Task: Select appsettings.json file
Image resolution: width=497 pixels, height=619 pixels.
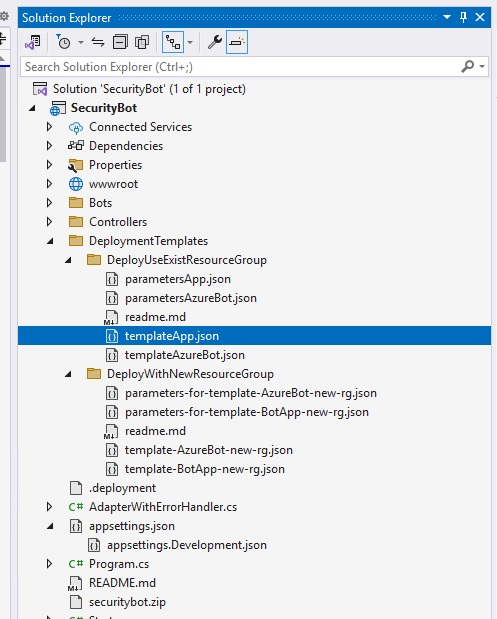Action: 132,526
